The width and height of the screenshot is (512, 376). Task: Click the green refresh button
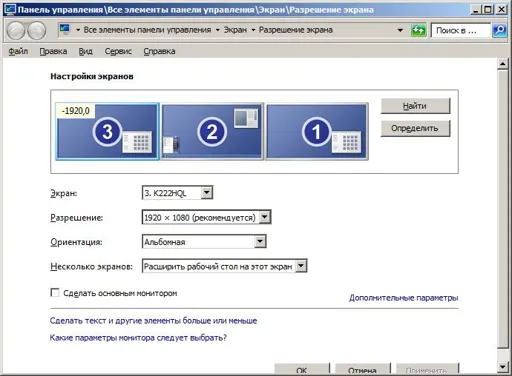point(418,30)
